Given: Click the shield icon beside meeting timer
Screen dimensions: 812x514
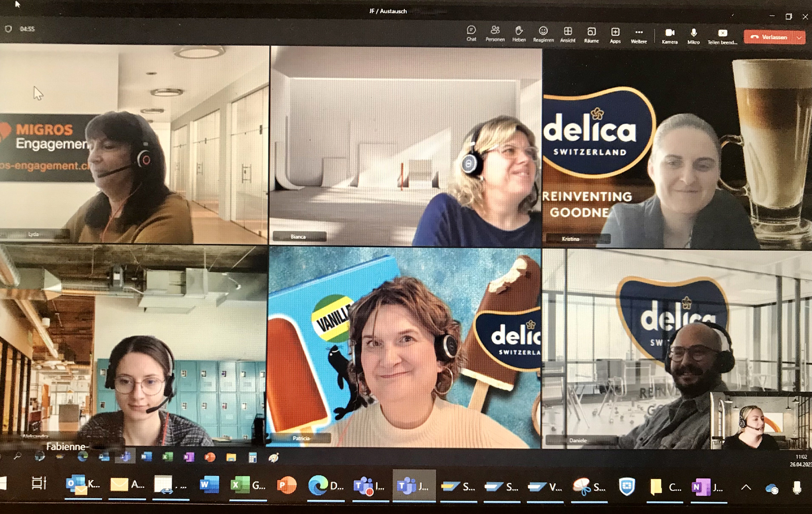Looking at the screenshot, I should click(8, 29).
